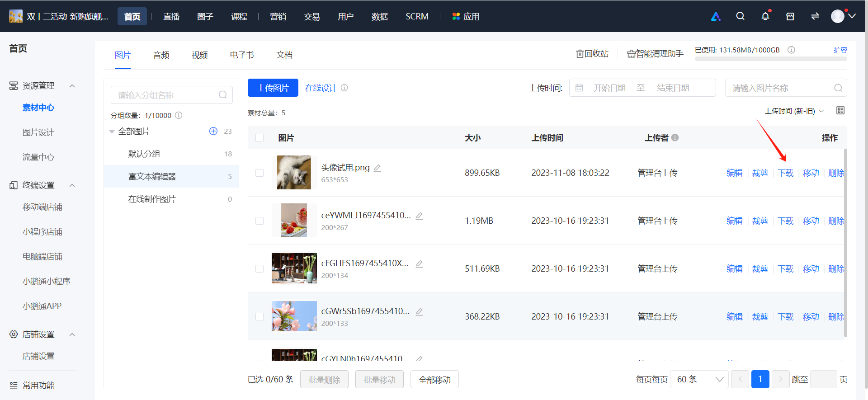
Task: Collapse the 终端设置 sidebar section
Action: 72,185
